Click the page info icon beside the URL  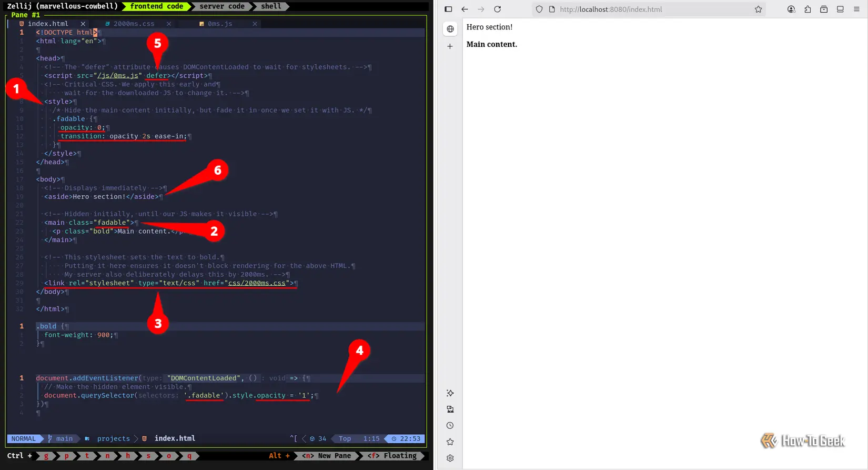point(552,9)
